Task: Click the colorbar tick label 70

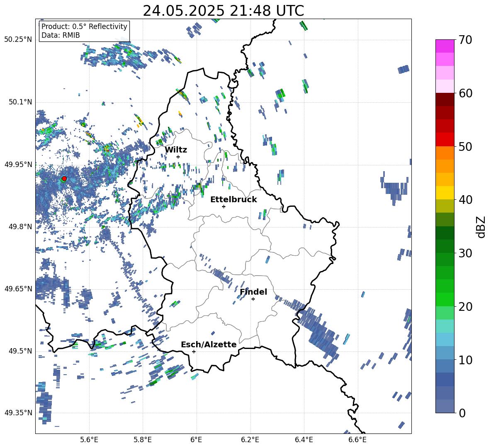Action: (x=465, y=40)
